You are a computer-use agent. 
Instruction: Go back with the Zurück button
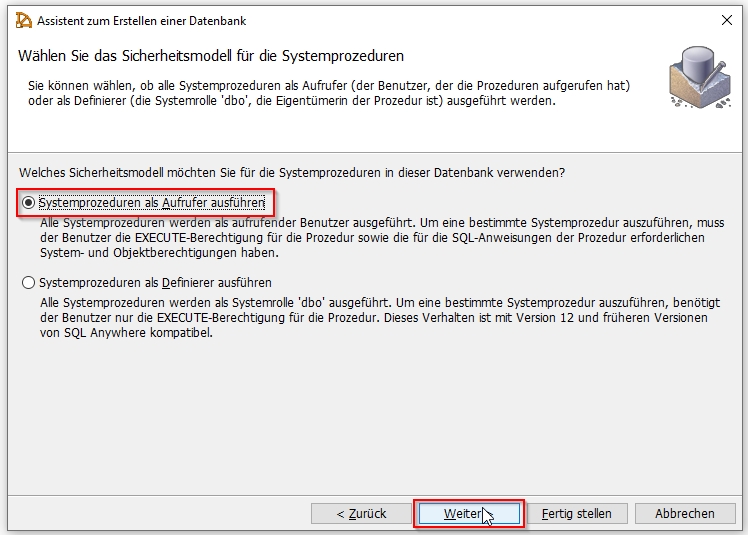tap(361, 514)
